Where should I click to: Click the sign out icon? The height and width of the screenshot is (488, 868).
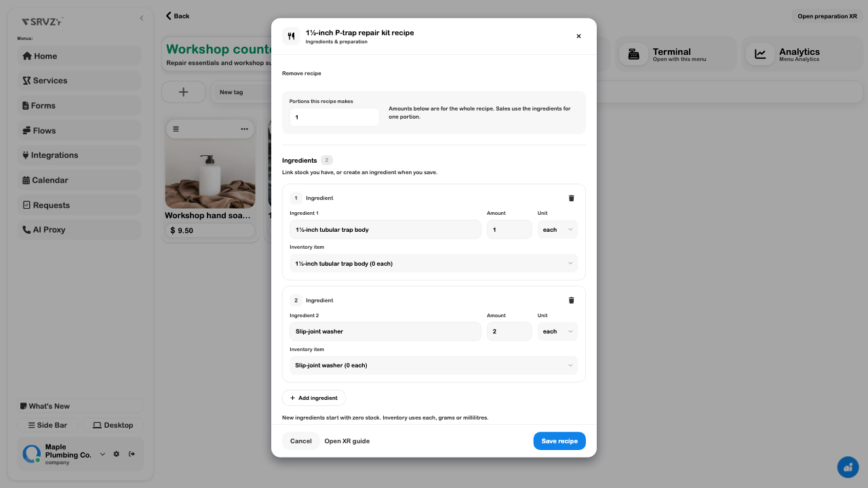point(132,454)
